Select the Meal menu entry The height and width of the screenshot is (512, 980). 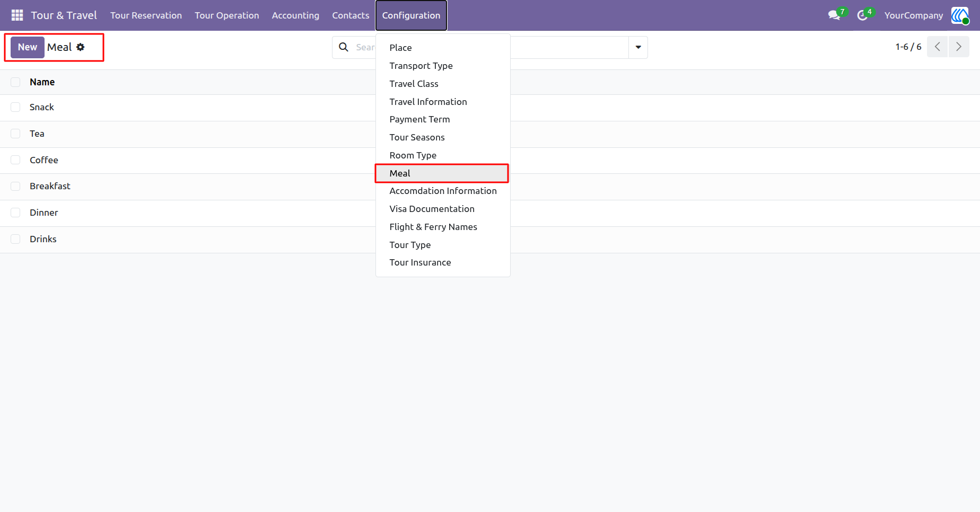pos(443,173)
